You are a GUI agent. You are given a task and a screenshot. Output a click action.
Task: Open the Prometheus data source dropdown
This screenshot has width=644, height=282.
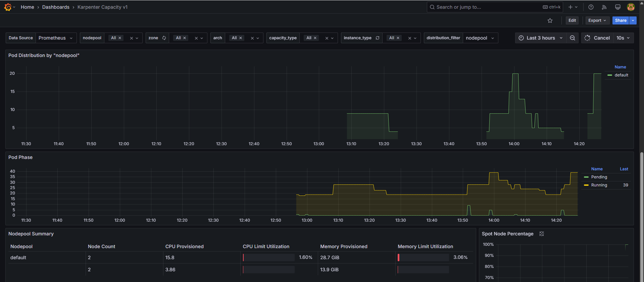pos(56,38)
